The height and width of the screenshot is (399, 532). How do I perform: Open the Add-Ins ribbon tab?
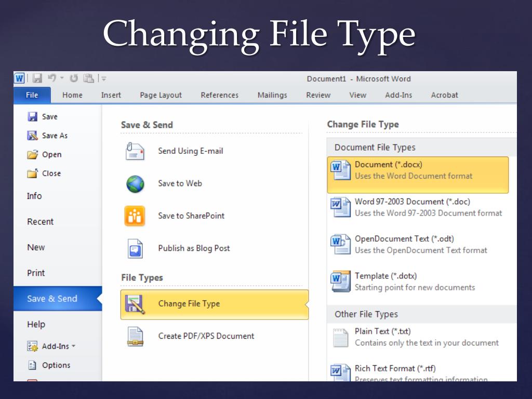click(x=398, y=95)
